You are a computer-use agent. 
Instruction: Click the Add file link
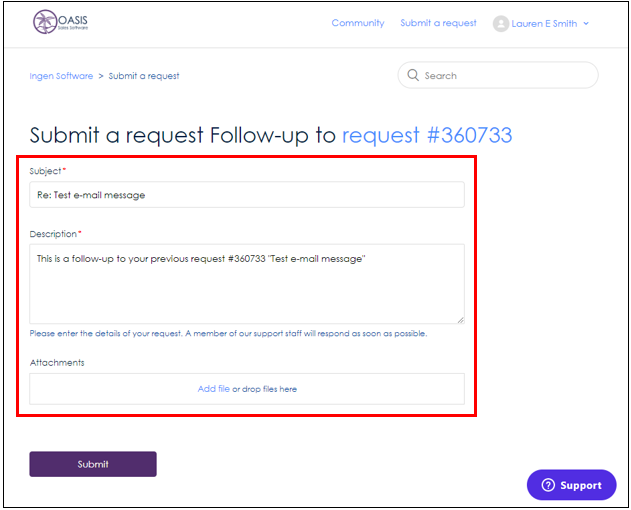(x=214, y=389)
